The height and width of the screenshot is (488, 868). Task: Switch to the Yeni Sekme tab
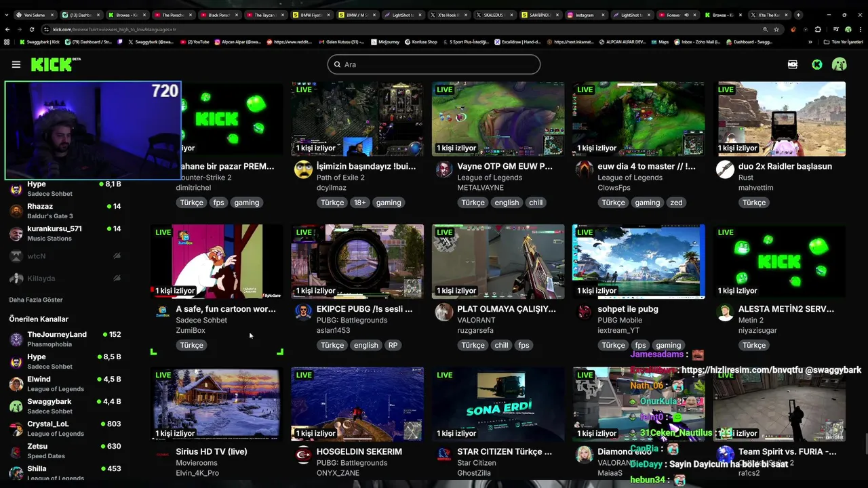point(35,14)
